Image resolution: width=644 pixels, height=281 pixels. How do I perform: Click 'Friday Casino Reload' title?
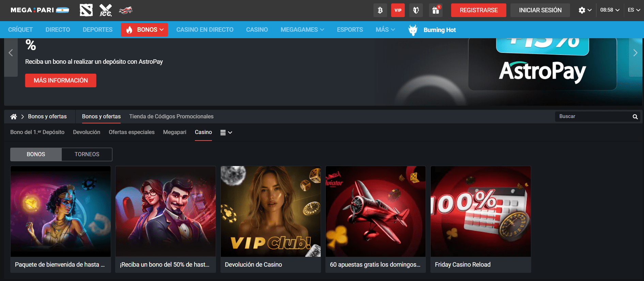pyautogui.click(x=463, y=265)
